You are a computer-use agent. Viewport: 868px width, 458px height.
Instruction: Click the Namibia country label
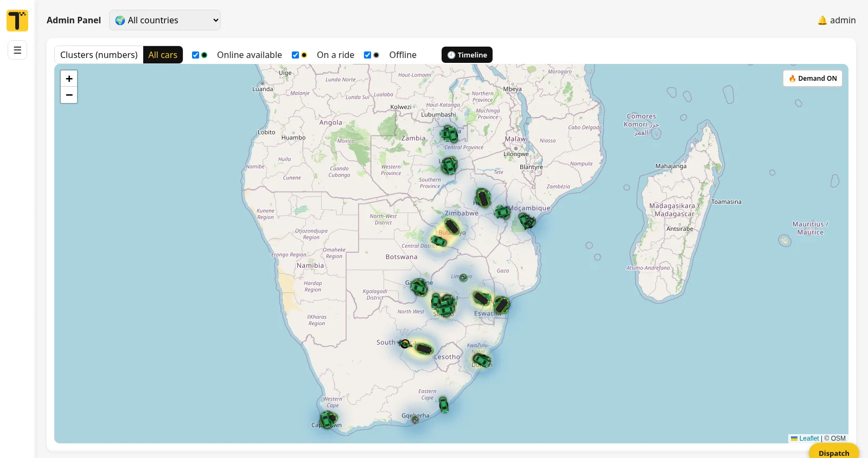[310, 266]
